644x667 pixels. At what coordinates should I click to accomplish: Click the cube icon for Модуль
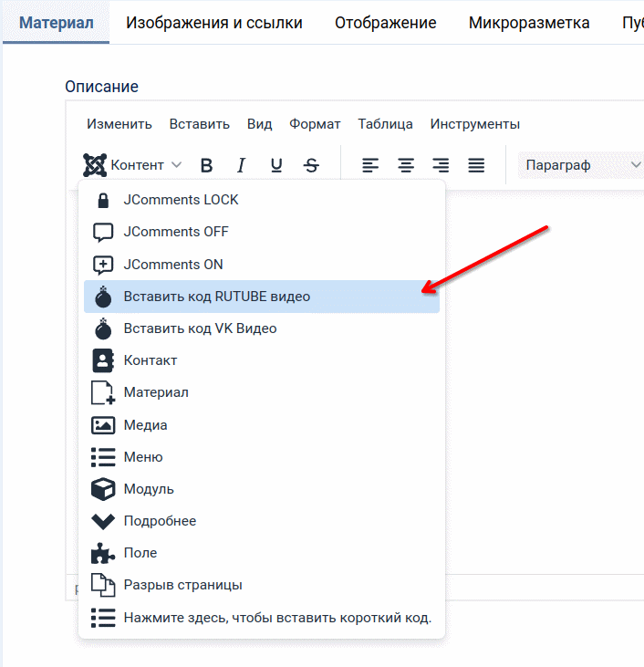[103, 489]
